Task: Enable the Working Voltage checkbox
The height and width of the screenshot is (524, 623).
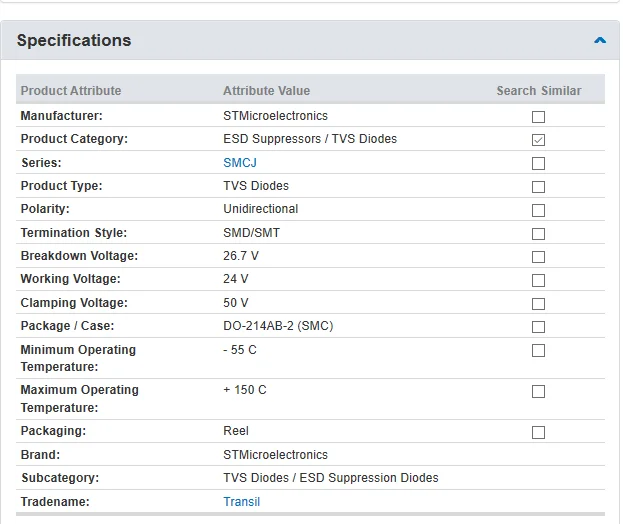Action: click(x=538, y=280)
